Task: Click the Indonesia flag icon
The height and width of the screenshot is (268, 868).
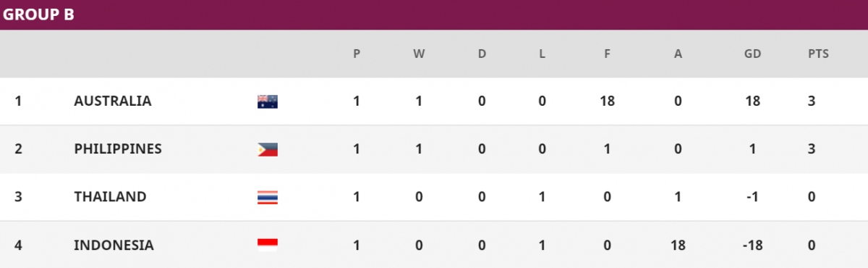Action: (268, 245)
